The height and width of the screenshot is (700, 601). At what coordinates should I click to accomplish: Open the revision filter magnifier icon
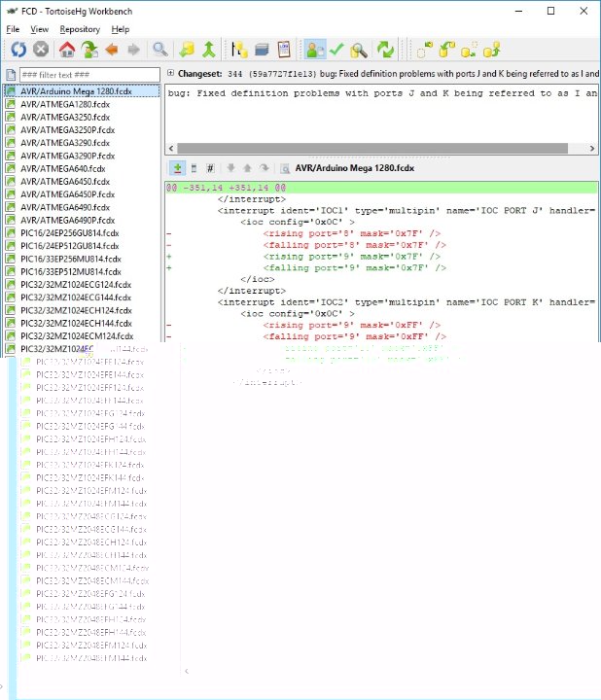coord(159,50)
